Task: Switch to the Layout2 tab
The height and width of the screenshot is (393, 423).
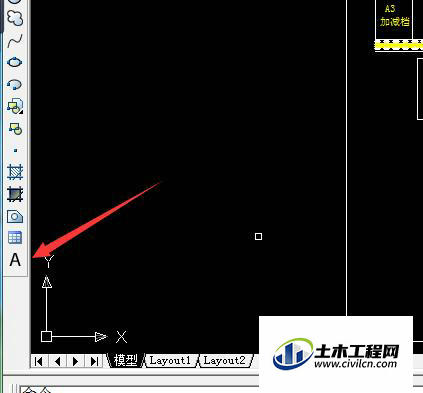Action: pos(225,360)
